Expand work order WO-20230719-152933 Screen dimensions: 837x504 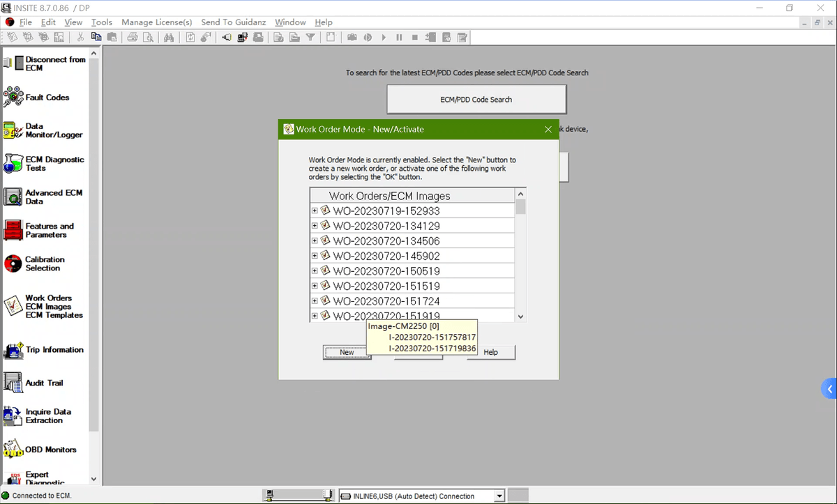[x=315, y=211]
